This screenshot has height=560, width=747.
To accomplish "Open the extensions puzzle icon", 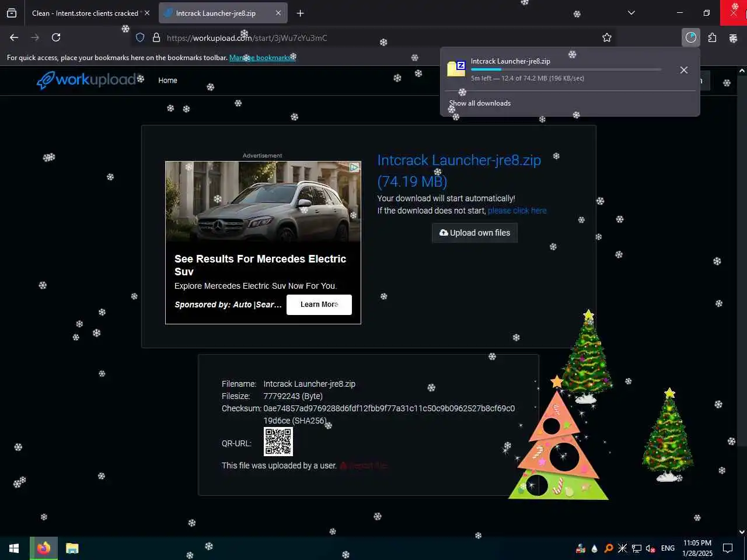I will pyautogui.click(x=712, y=37).
